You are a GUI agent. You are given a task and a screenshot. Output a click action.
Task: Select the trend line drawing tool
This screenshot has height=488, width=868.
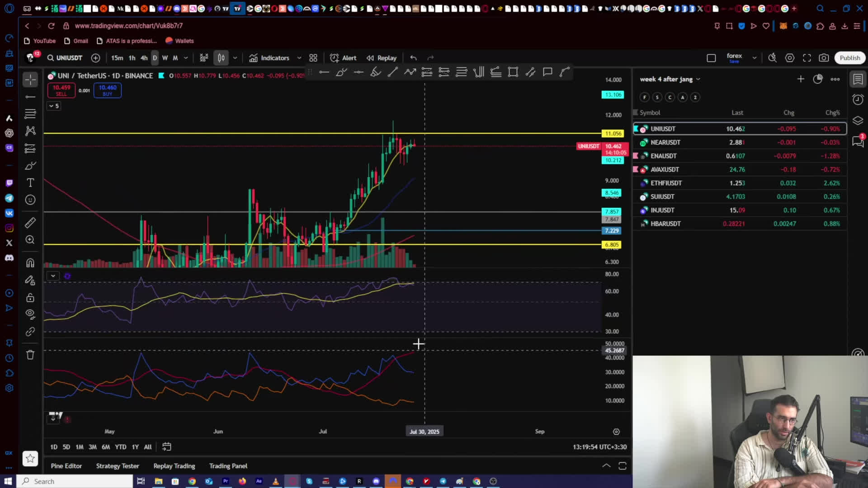30,97
